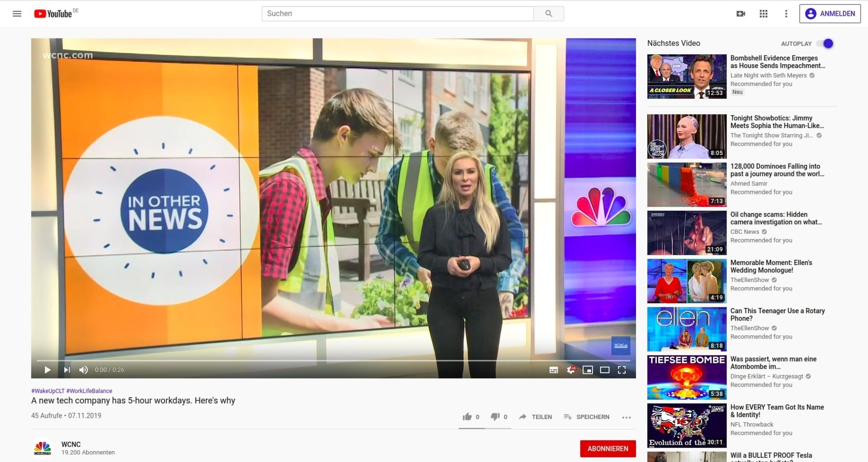Open 128,000 Dominoes Falling thumbnail
868x462 pixels.
pos(687,185)
